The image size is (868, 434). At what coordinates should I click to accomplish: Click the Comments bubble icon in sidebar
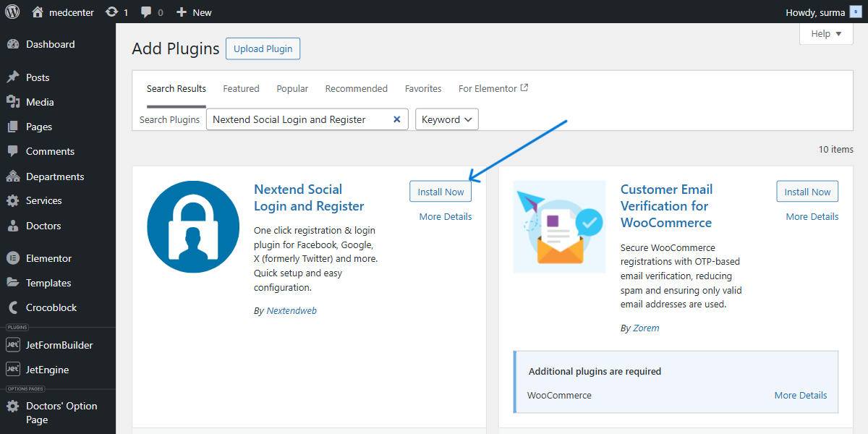(x=12, y=151)
